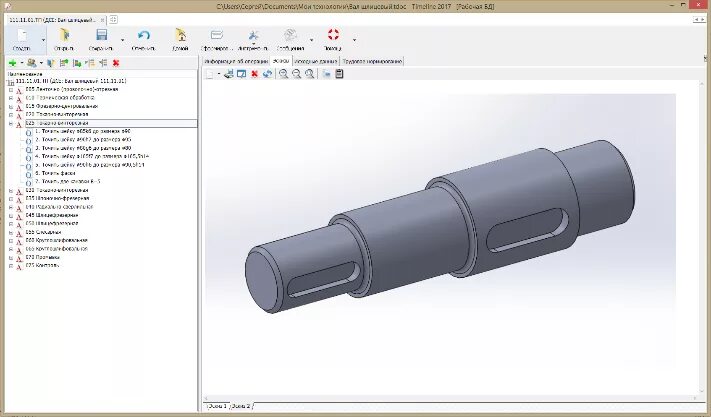Expand operation 070 in the tree
Screen dimensions: 711x417
[x=11, y=258]
